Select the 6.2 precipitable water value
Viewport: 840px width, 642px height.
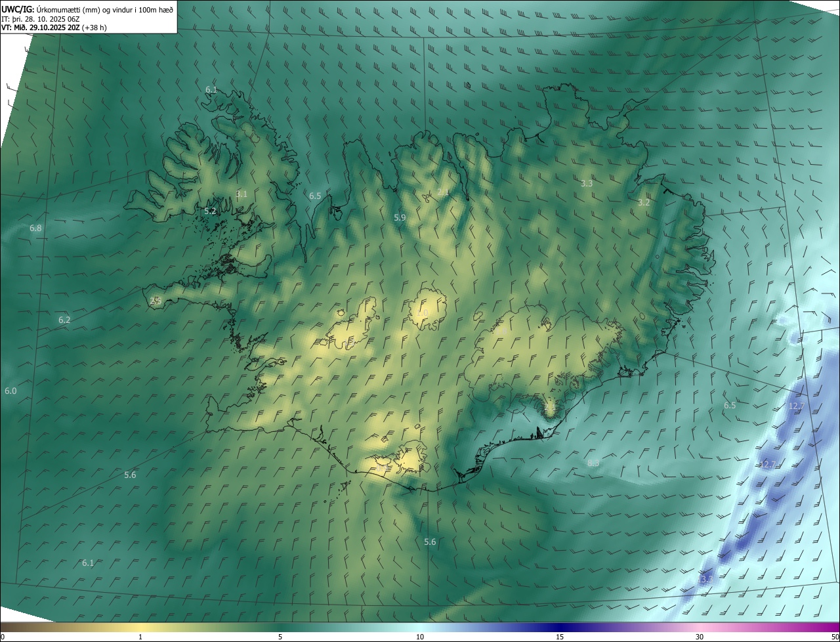[64, 320]
